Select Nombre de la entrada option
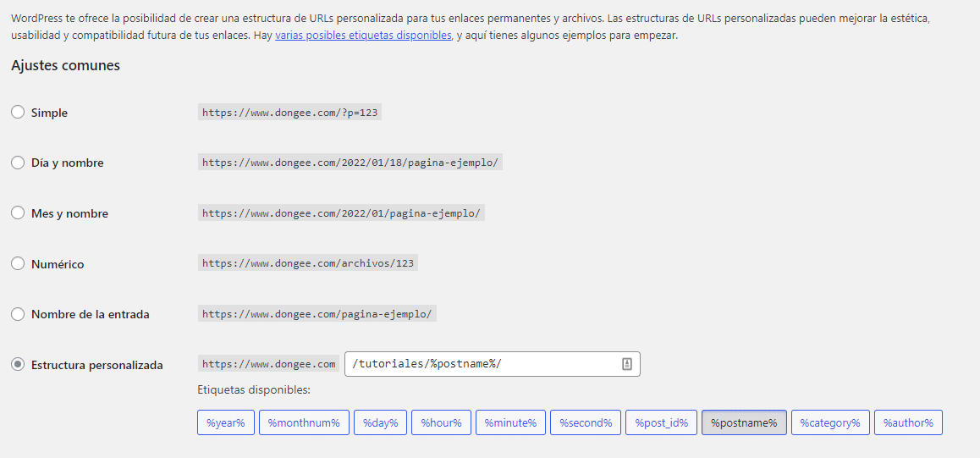 coord(18,314)
